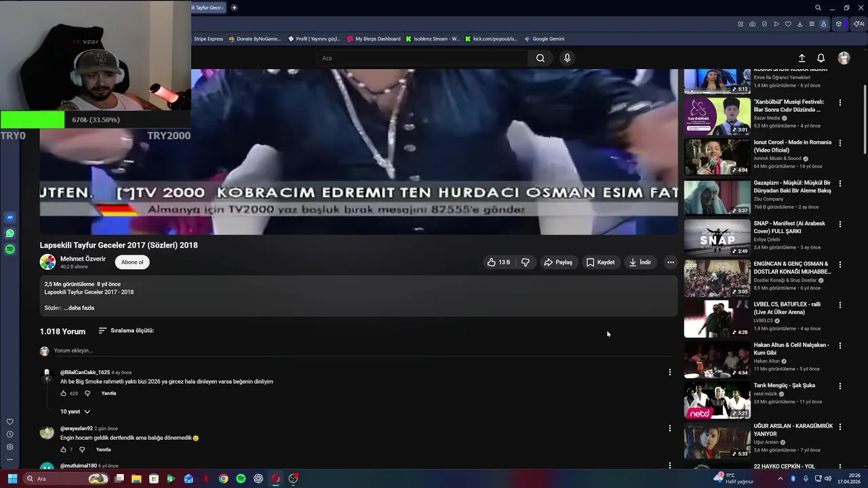Open Chrome from taskbar
Screen dimensions: 868x488
tap(223, 479)
